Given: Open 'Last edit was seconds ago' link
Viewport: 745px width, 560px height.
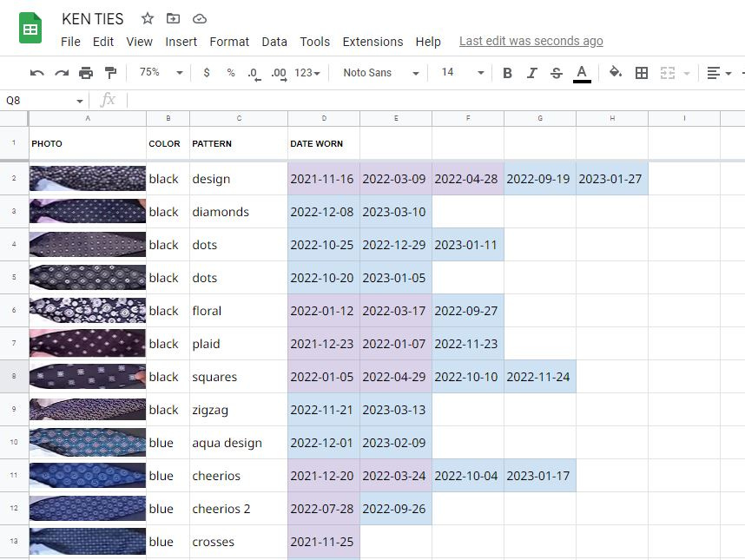Looking at the screenshot, I should coord(531,42).
